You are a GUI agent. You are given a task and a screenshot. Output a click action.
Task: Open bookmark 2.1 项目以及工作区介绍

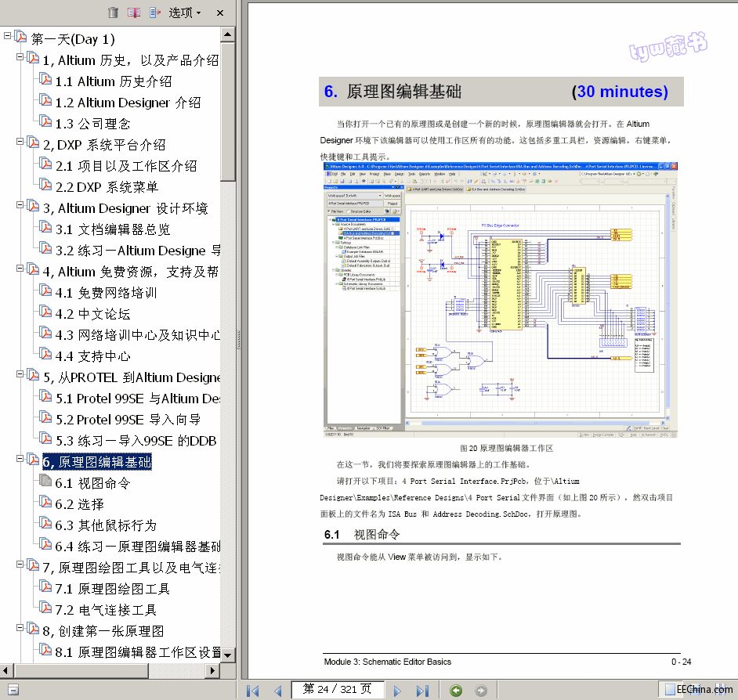[126, 167]
